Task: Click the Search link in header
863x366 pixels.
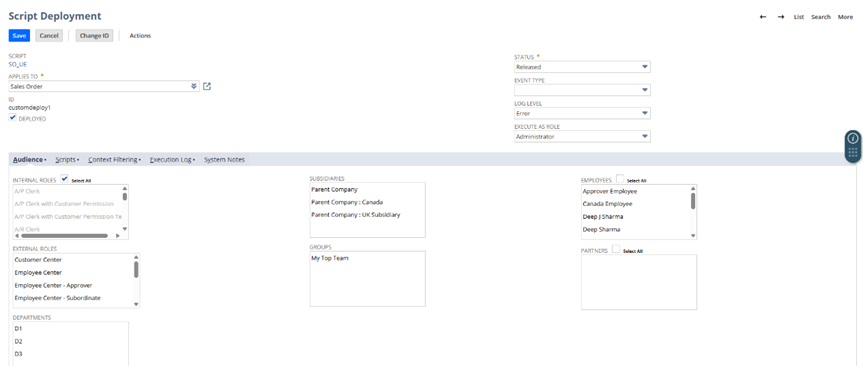Action: [821, 17]
